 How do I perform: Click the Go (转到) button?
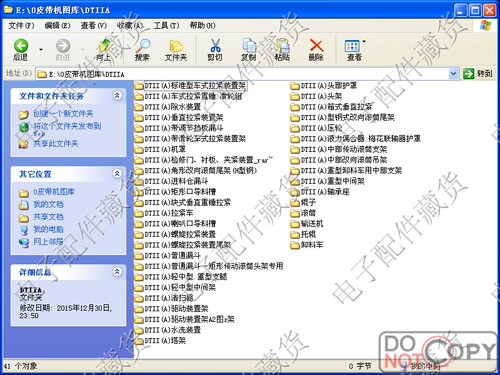477,74
